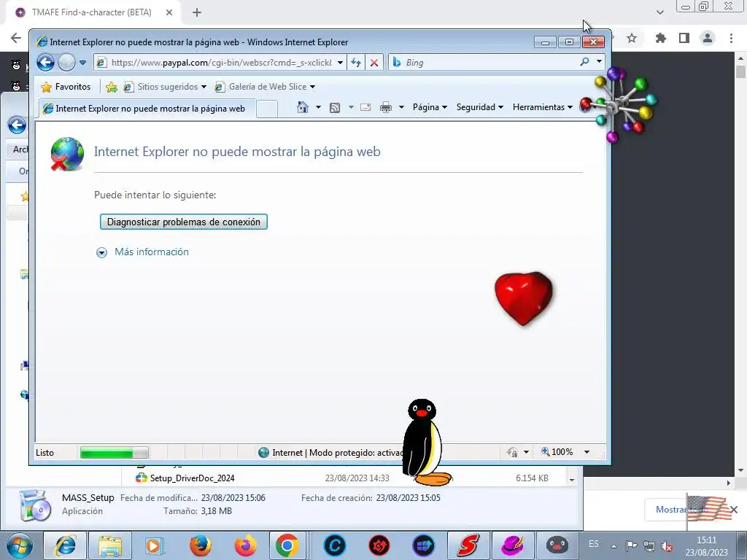Click the Read Mail envelope icon
The width and height of the screenshot is (747, 560).
(x=365, y=107)
